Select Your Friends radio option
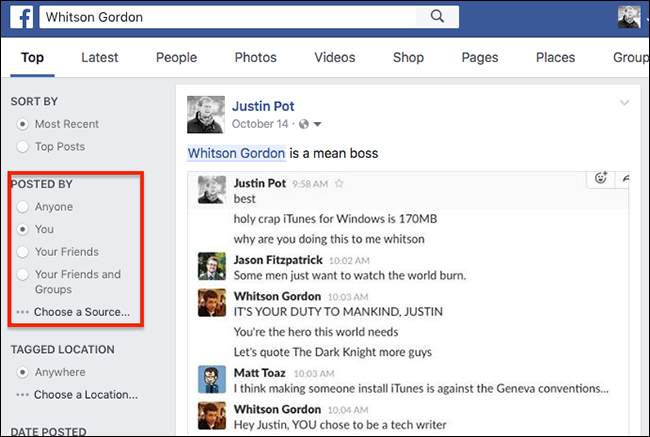The width and height of the screenshot is (650, 437). (22, 252)
